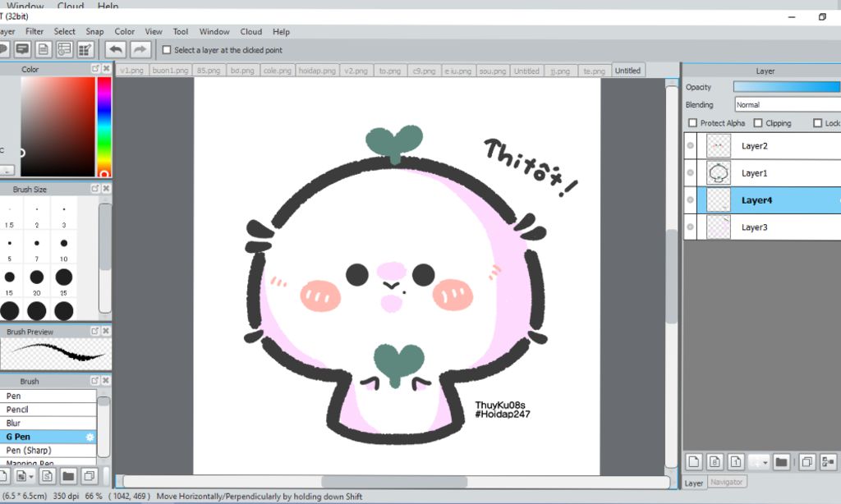Click the canvas horizontal scrollbar

click(394, 482)
